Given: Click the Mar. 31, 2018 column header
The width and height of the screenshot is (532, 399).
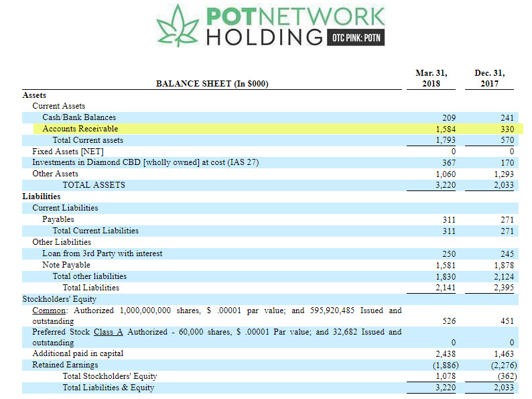Looking at the screenshot, I should pos(431,78).
